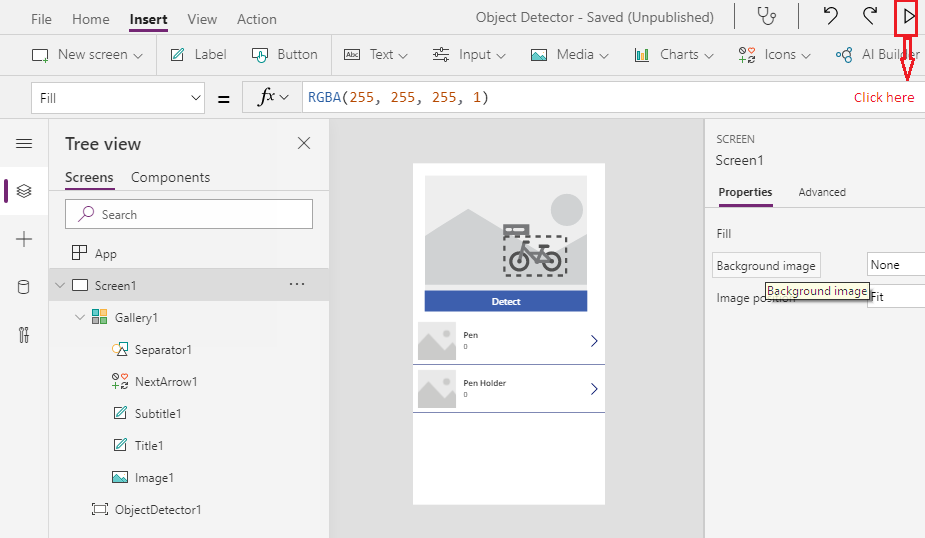Click the plus Insert icon in left rail

point(24,239)
